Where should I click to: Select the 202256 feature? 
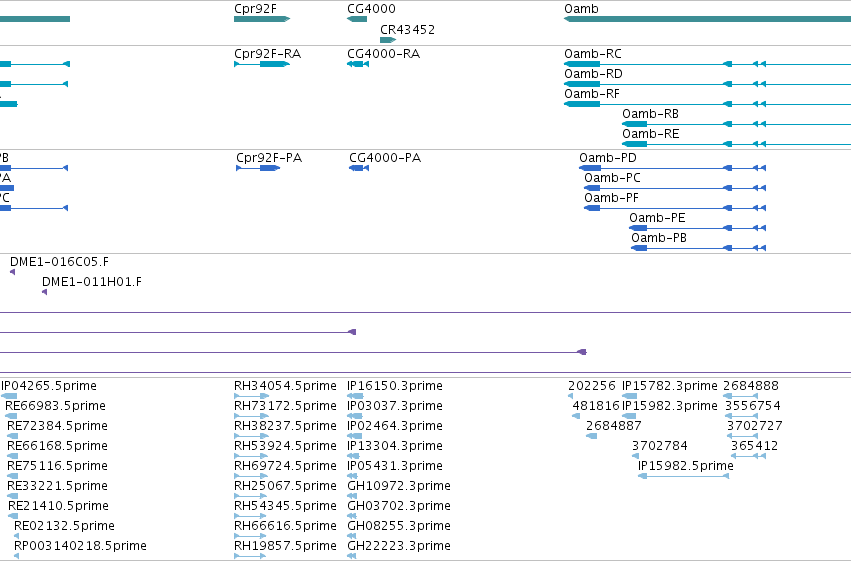pyautogui.click(x=570, y=396)
